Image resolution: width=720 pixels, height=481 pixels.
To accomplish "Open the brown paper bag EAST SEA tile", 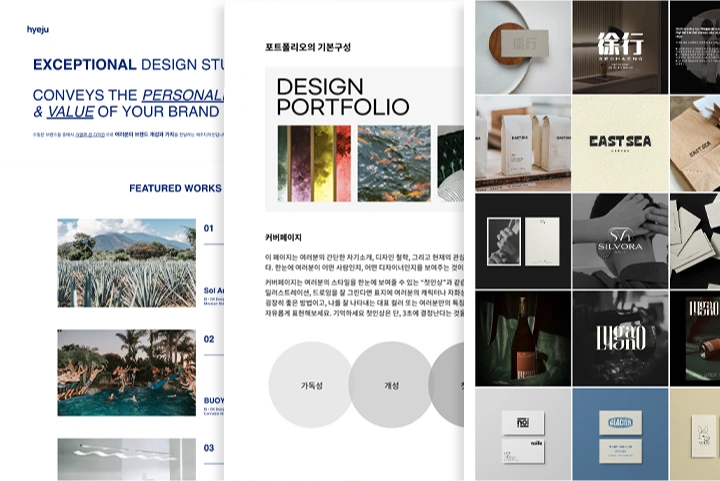I will [x=695, y=144].
